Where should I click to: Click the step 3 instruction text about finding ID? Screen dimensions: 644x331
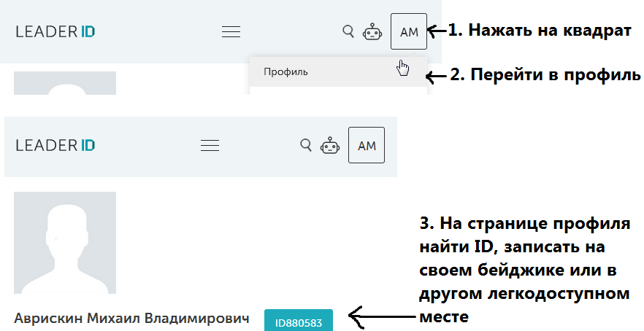[524, 268]
